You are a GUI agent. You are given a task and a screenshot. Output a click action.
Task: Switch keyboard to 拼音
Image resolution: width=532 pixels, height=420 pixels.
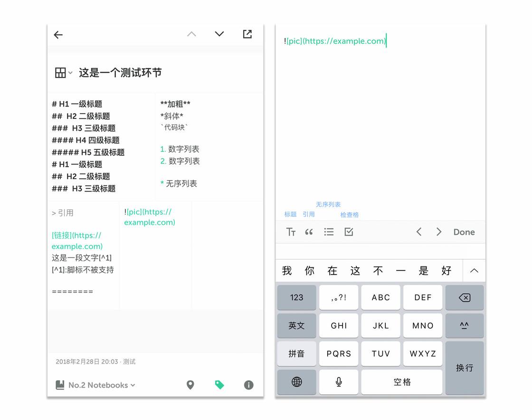(x=296, y=354)
